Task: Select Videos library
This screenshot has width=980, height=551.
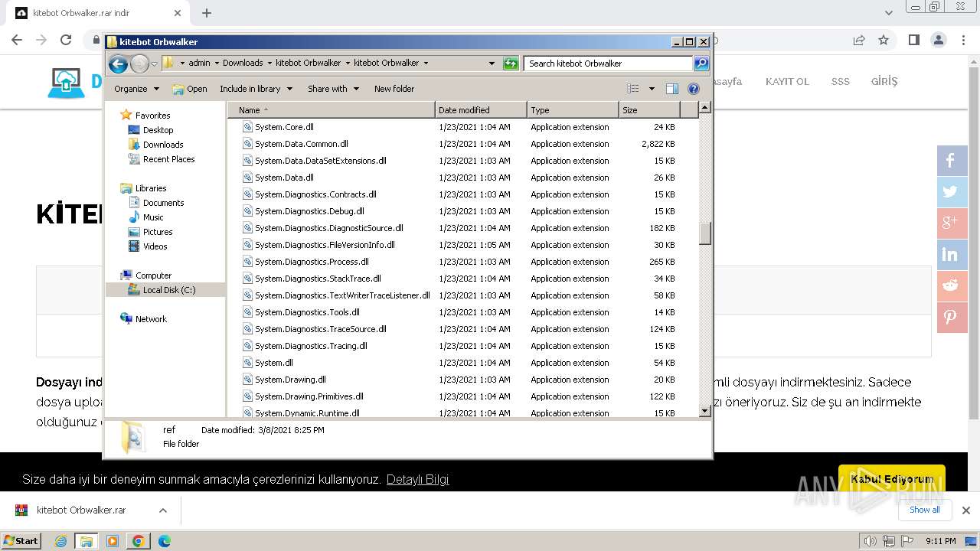Action: (x=155, y=246)
